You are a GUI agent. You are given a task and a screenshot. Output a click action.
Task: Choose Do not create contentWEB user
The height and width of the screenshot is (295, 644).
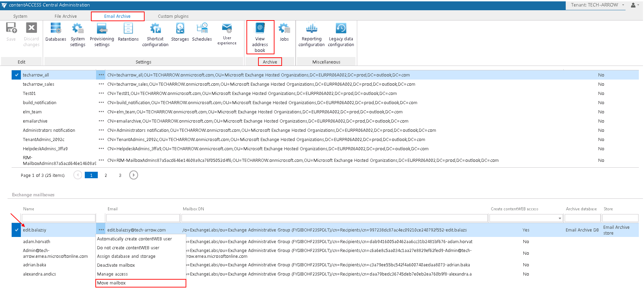[140, 248]
